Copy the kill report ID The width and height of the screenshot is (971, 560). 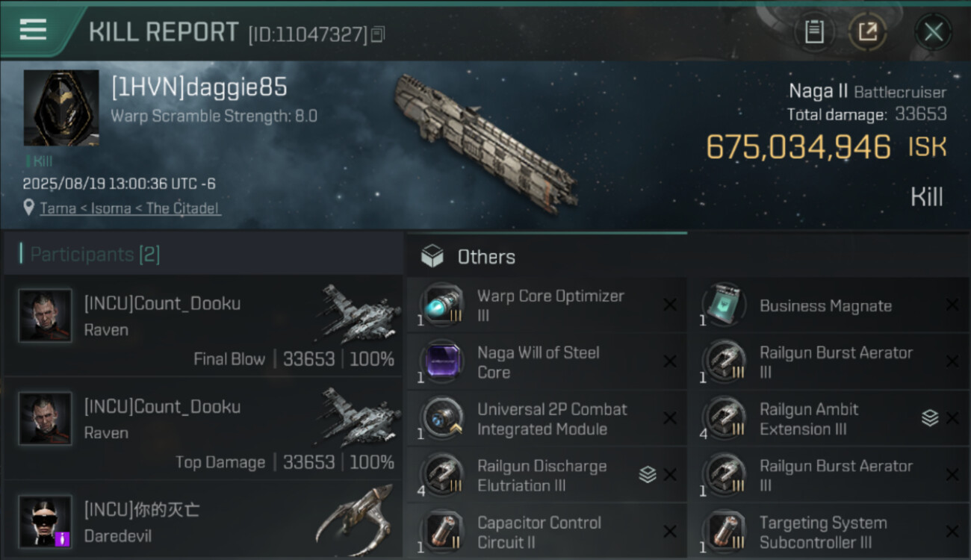(x=378, y=34)
